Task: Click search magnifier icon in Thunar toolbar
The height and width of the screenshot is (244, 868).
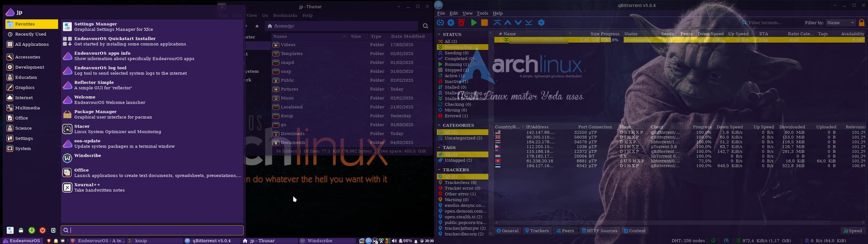Action: point(425,26)
